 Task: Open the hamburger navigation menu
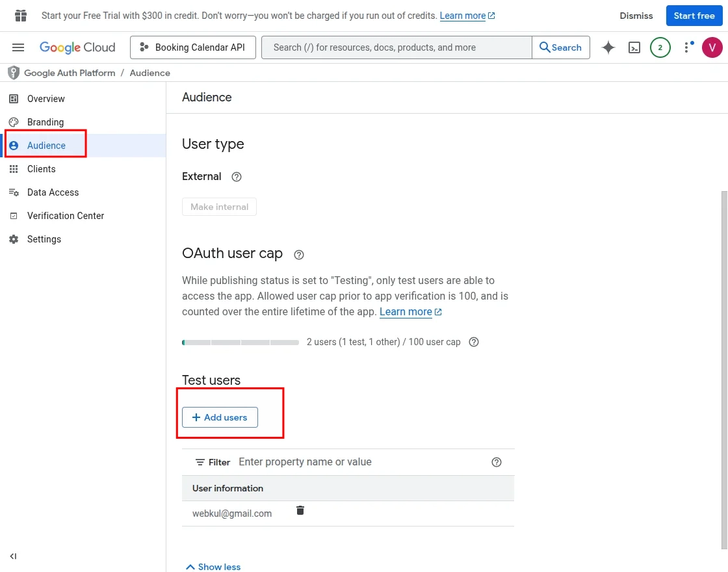(18, 47)
